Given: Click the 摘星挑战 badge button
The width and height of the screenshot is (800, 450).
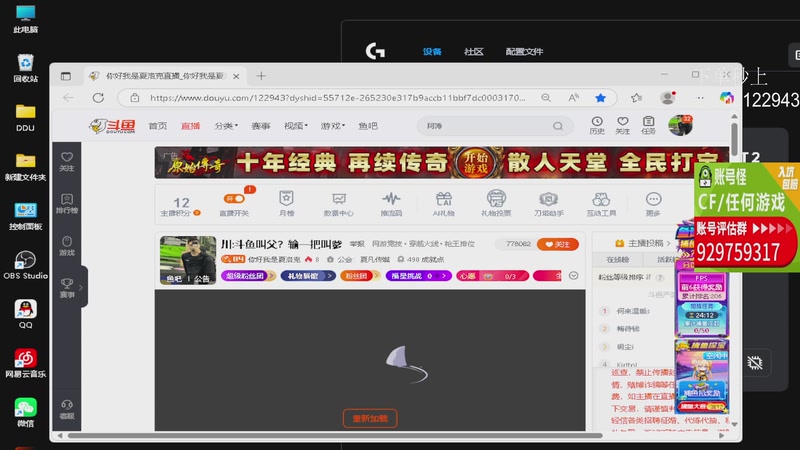Looking at the screenshot, I should coord(418,276).
